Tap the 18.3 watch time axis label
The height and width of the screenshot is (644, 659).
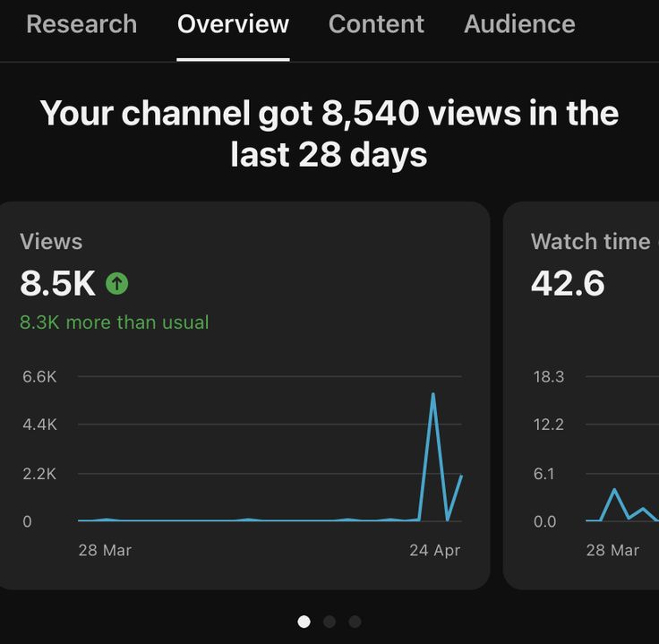(x=549, y=377)
